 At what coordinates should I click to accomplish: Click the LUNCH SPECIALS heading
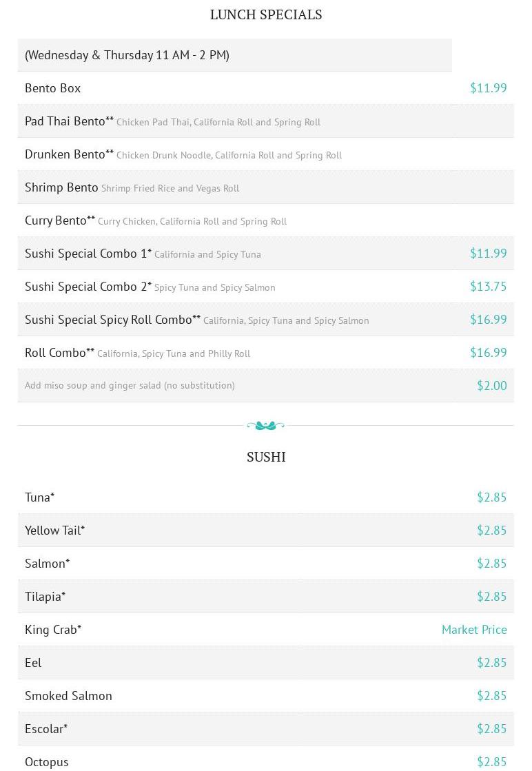266,14
